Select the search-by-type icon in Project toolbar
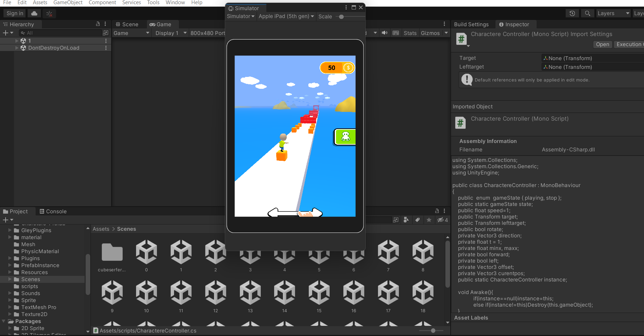 406,220
